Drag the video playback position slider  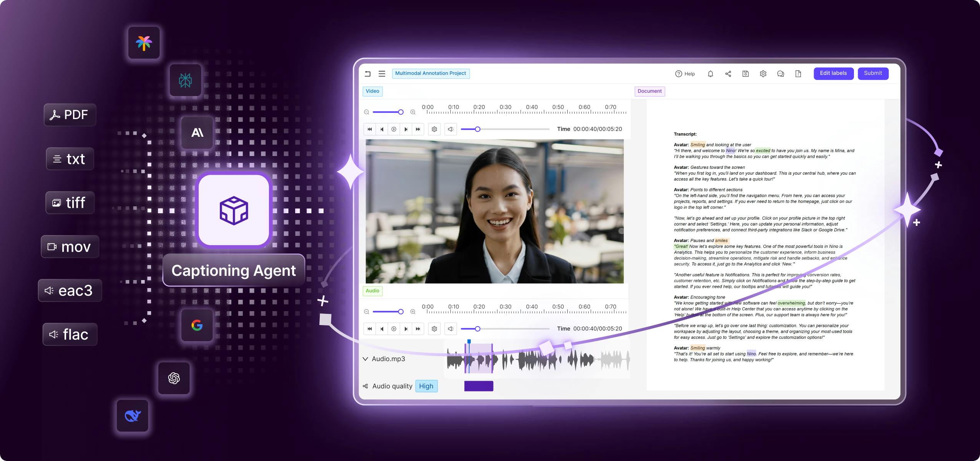476,129
